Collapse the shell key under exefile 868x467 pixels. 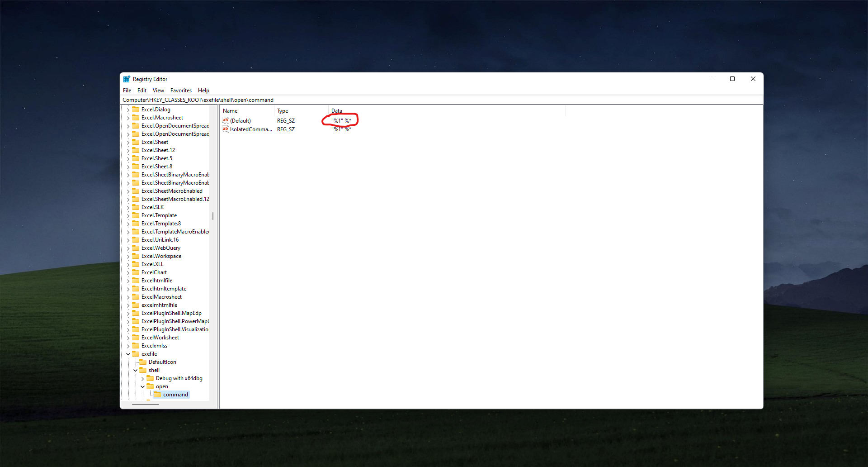[135, 370]
